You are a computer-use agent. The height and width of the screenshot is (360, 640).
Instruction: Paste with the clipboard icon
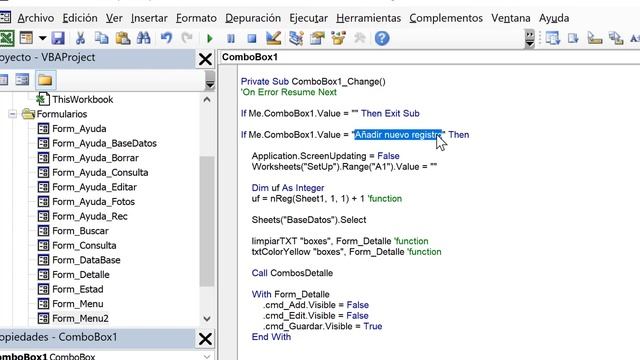pos(122,38)
